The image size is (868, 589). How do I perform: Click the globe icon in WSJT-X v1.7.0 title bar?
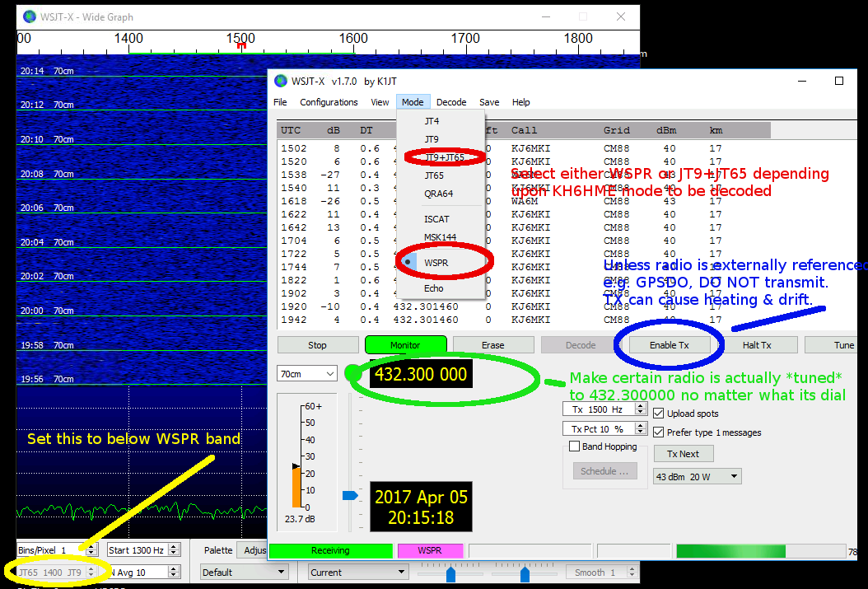point(281,81)
